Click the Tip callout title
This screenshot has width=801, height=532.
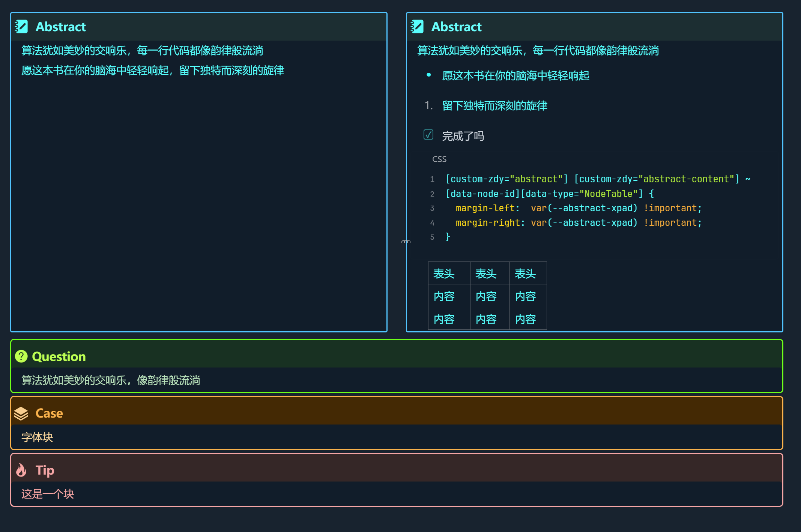pyautogui.click(x=45, y=470)
